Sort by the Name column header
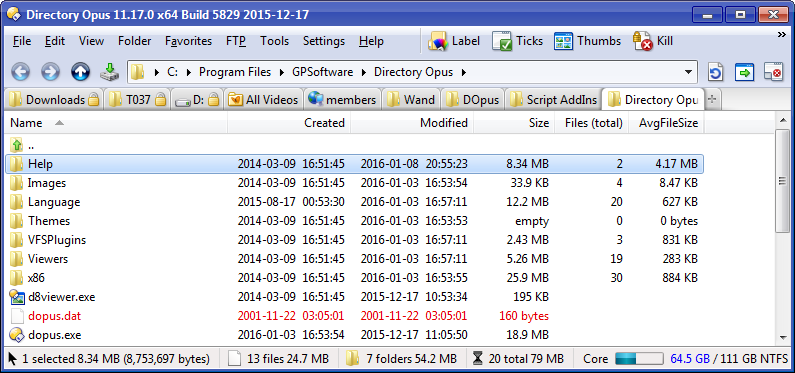Screen dimensions: 795x373 (116, 123)
